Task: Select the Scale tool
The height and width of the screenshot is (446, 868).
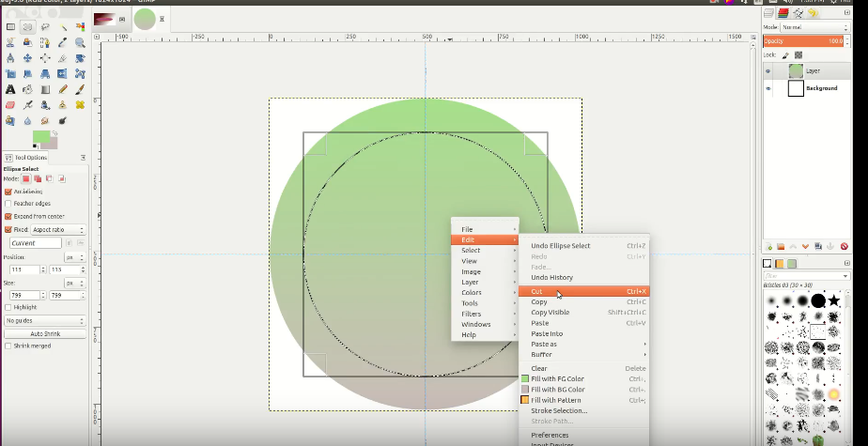Action: click(10, 73)
